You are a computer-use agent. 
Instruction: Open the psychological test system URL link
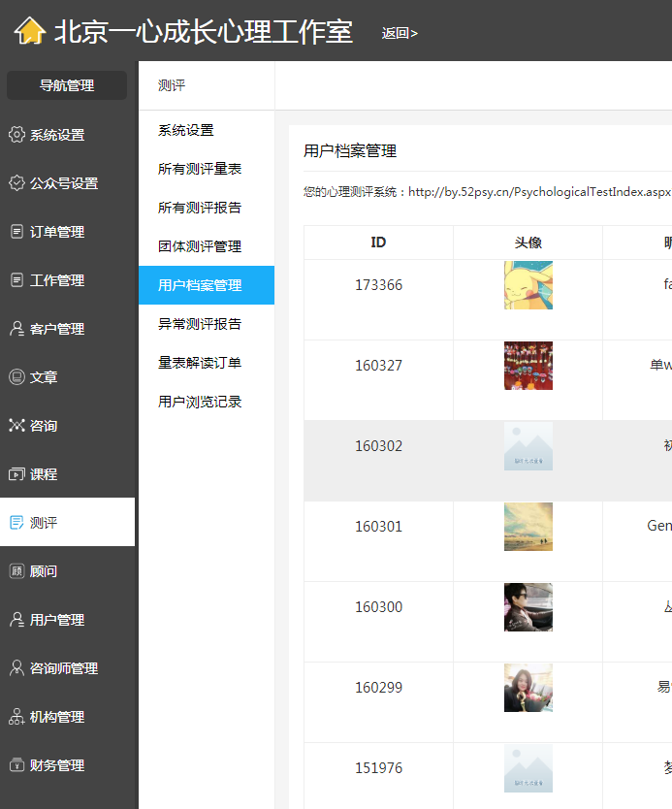tap(539, 192)
